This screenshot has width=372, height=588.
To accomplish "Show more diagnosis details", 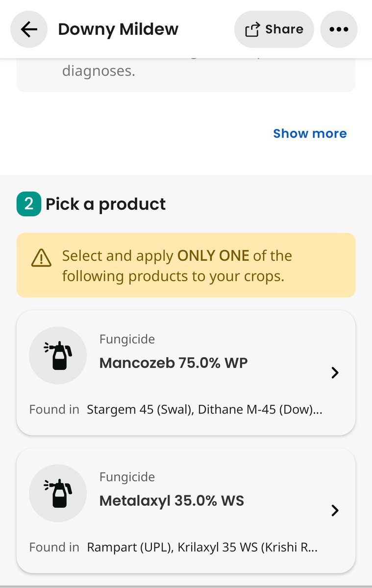I will (x=310, y=133).
